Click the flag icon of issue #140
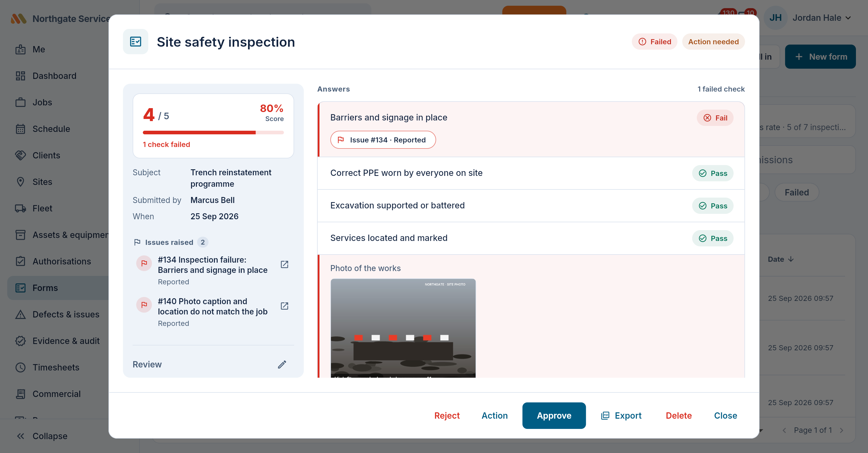868x453 pixels. click(144, 305)
